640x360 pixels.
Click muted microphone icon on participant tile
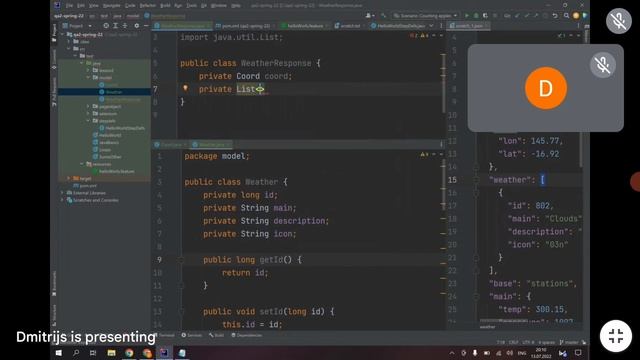pyautogui.click(x=603, y=65)
